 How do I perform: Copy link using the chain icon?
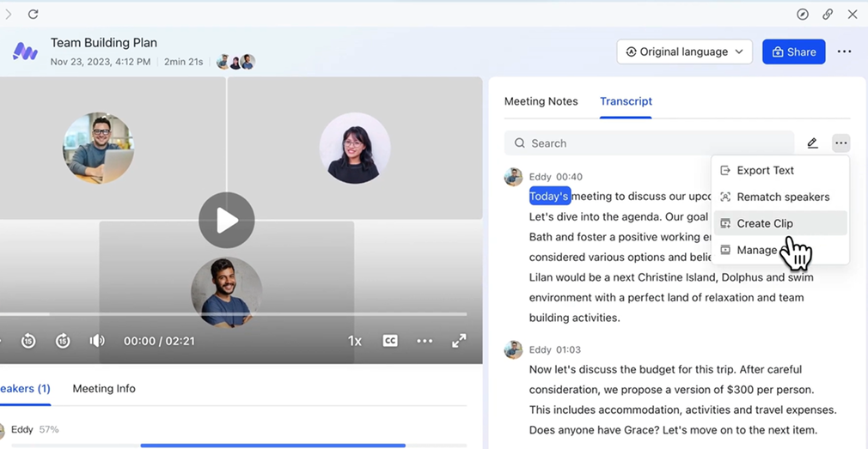(828, 15)
